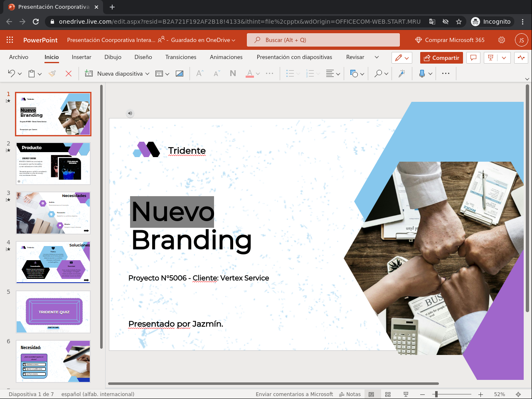Click the red Delete X icon
Image resolution: width=532 pixels, height=399 pixels.
(x=69, y=74)
